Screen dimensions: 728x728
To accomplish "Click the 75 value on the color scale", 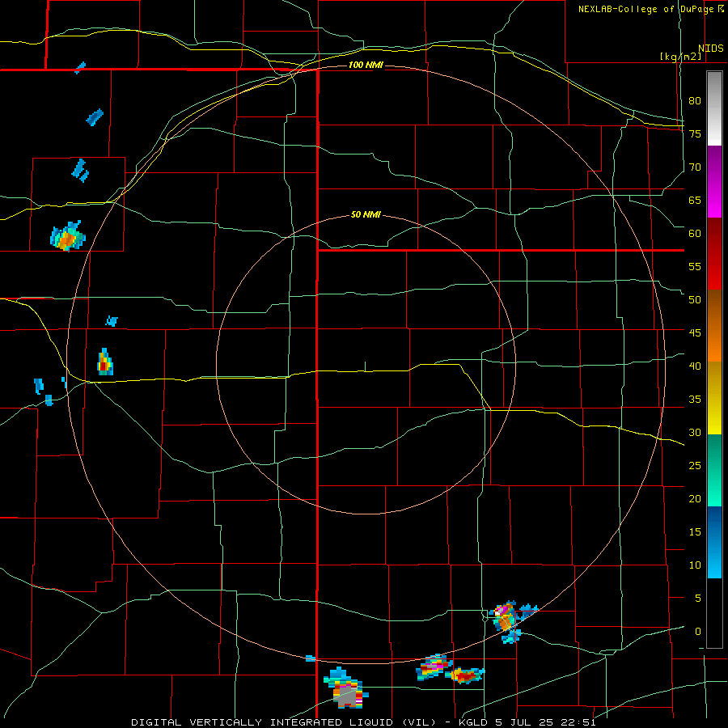I will 695,133.
